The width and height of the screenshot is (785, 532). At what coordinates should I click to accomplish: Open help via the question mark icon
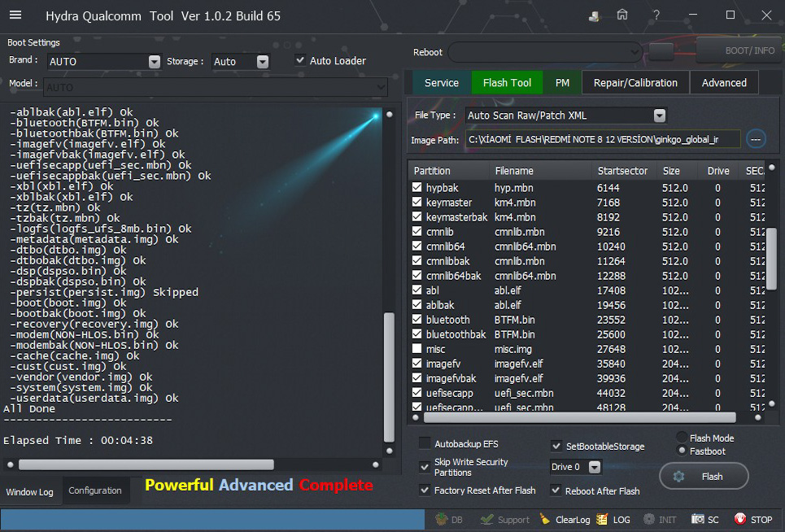click(656, 15)
